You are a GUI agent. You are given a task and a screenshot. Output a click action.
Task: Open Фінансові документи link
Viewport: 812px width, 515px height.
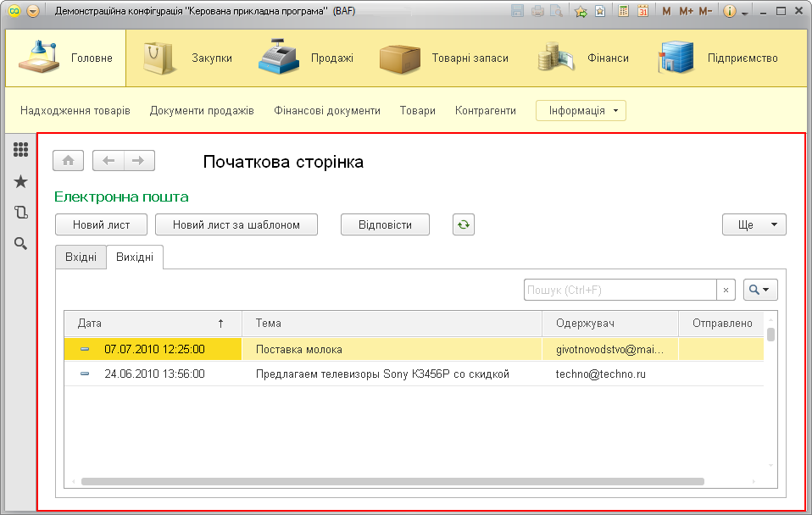327,111
